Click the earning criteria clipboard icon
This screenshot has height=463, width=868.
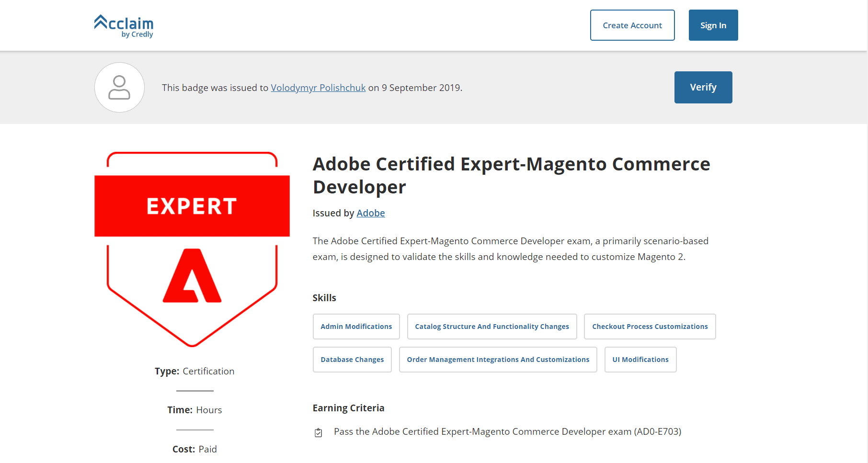[319, 432]
